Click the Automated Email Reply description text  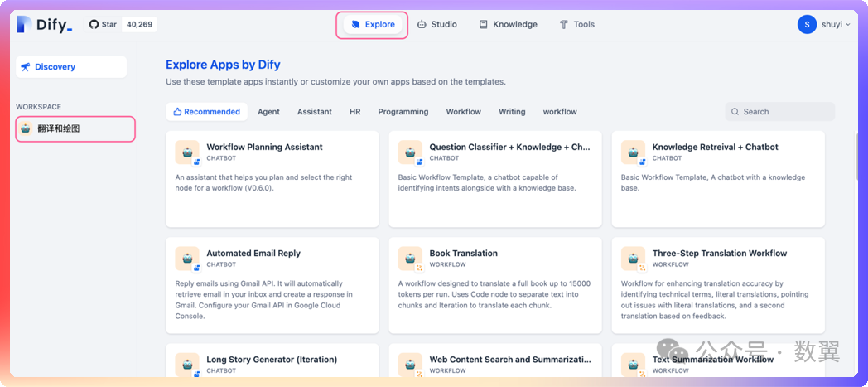pyautogui.click(x=264, y=300)
